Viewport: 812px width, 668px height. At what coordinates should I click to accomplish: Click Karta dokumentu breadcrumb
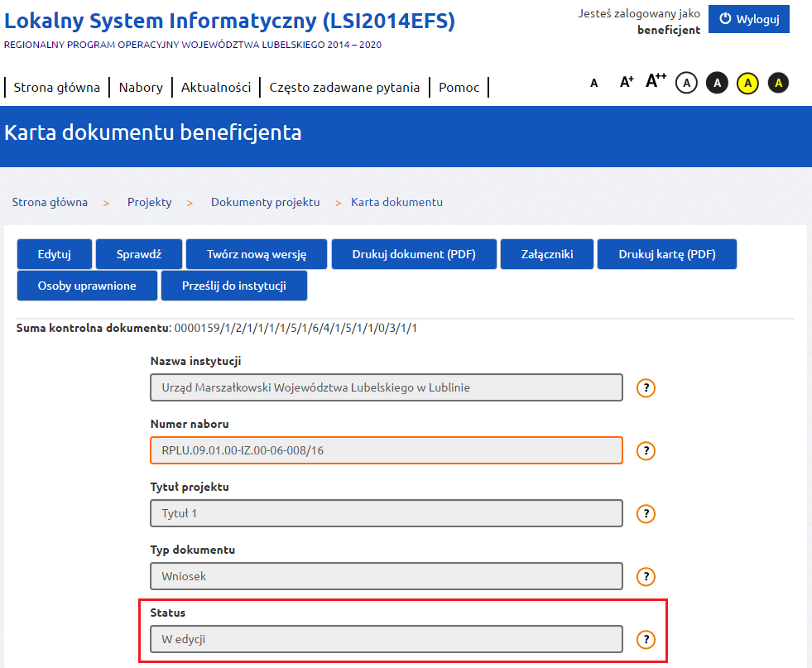pos(396,202)
